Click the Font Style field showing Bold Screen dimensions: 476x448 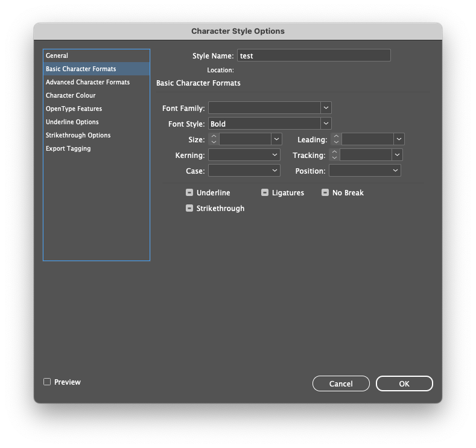click(264, 124)
